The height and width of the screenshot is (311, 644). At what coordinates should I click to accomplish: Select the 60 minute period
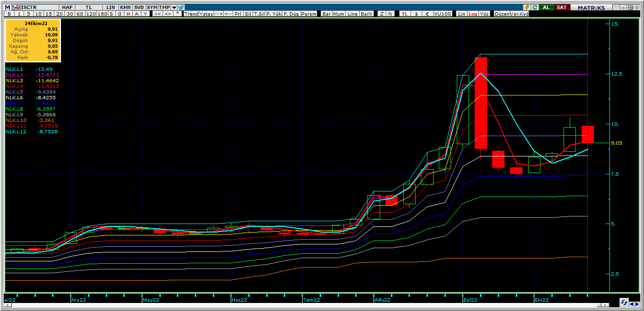point(80,14)
